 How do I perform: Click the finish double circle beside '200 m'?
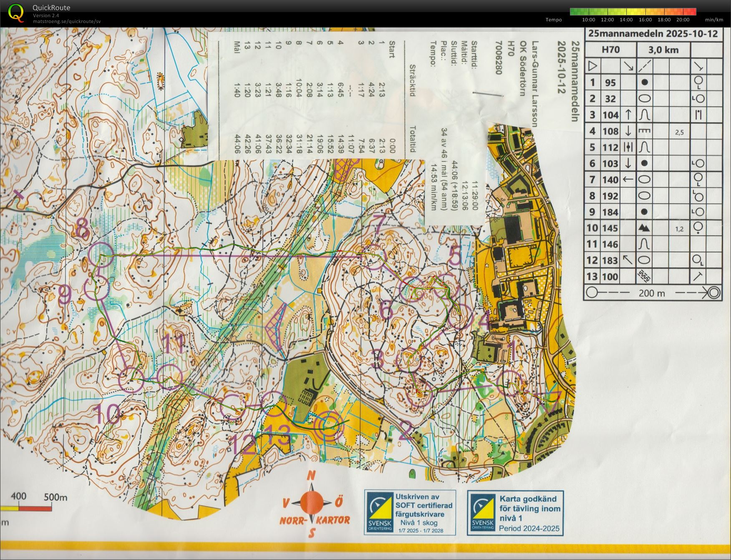(714, 293)
